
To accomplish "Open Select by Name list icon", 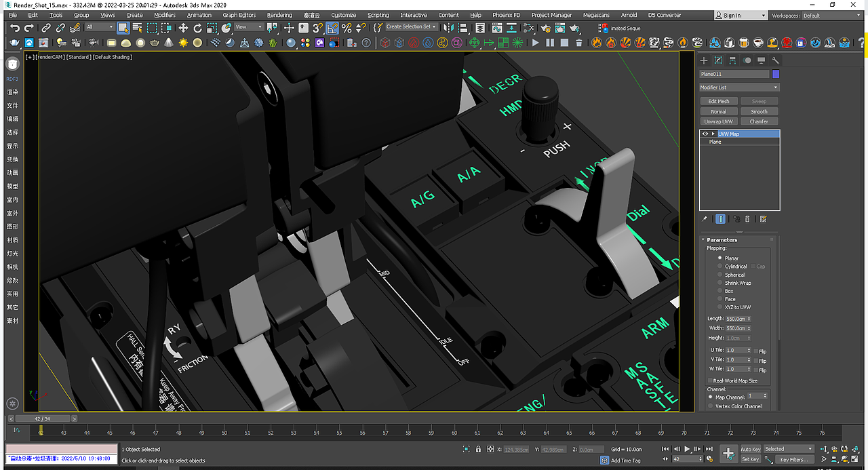I will tap(137, 28).
